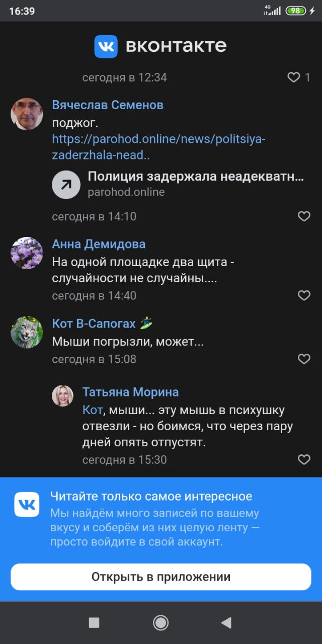
Task: Like Анна Демидова's comment
Action: [304, 295]
